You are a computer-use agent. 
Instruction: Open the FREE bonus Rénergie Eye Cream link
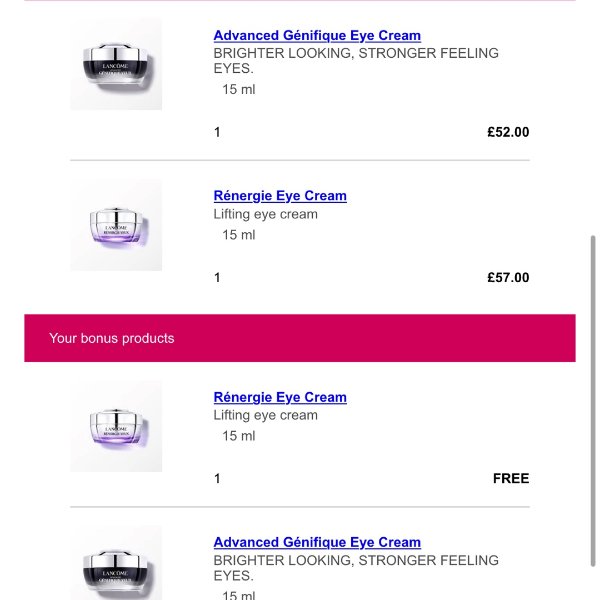point(280,397)
